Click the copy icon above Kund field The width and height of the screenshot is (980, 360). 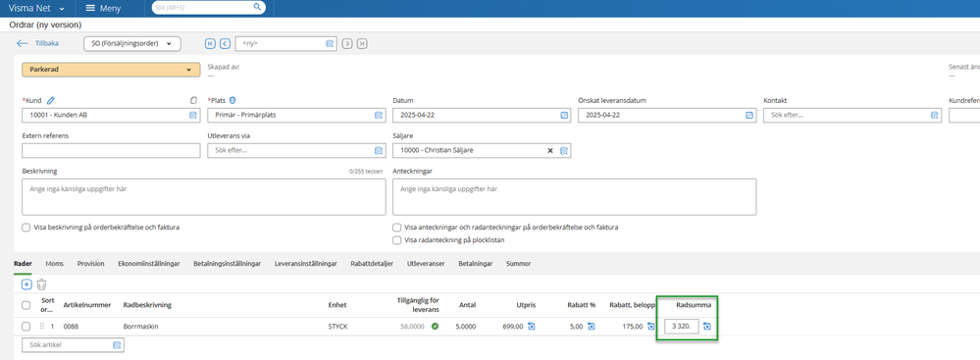(x=194, y=100)
